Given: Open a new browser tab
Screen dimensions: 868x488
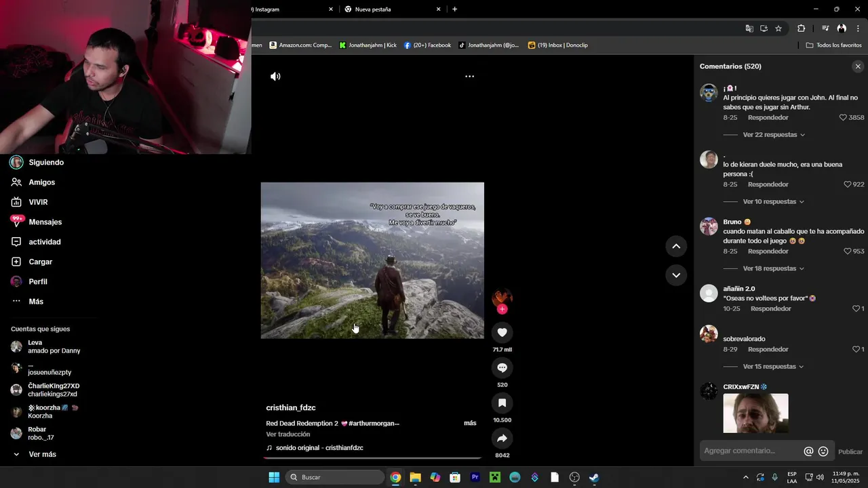Looking at the screenshot, I should (x=454, y=9).
